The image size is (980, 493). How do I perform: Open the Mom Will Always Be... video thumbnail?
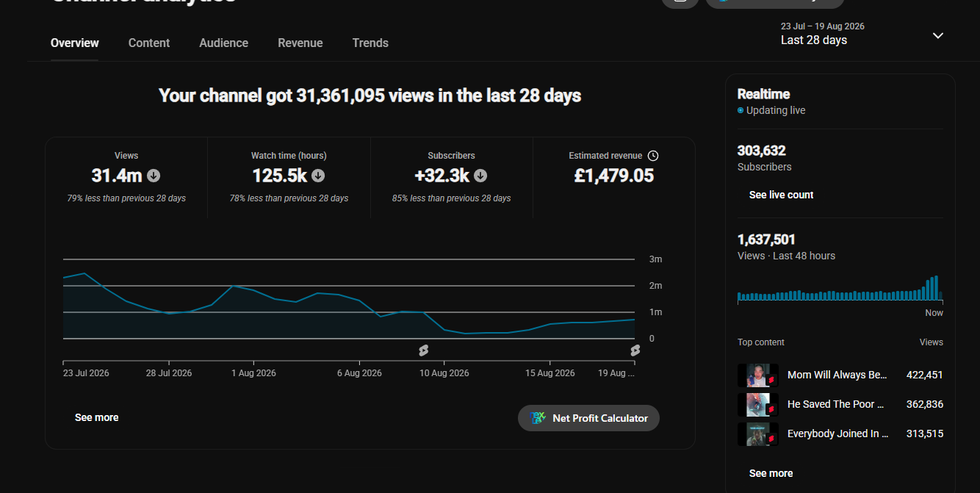[x=758, y=375]
